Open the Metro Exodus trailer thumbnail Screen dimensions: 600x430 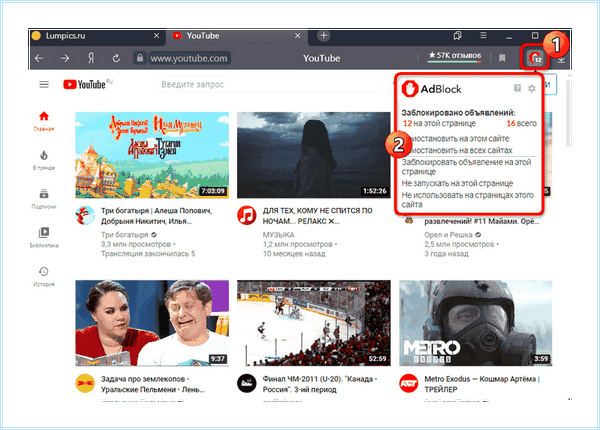[x=476, y=323]
